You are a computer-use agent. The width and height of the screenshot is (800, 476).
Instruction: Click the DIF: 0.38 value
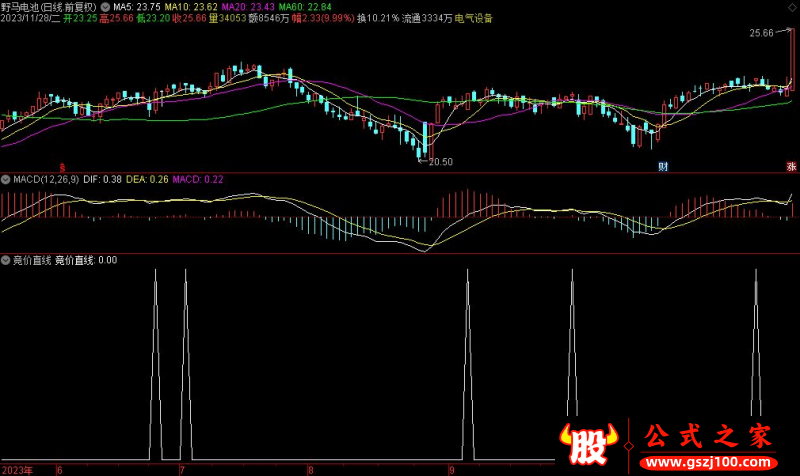click(x=102, y=180)
